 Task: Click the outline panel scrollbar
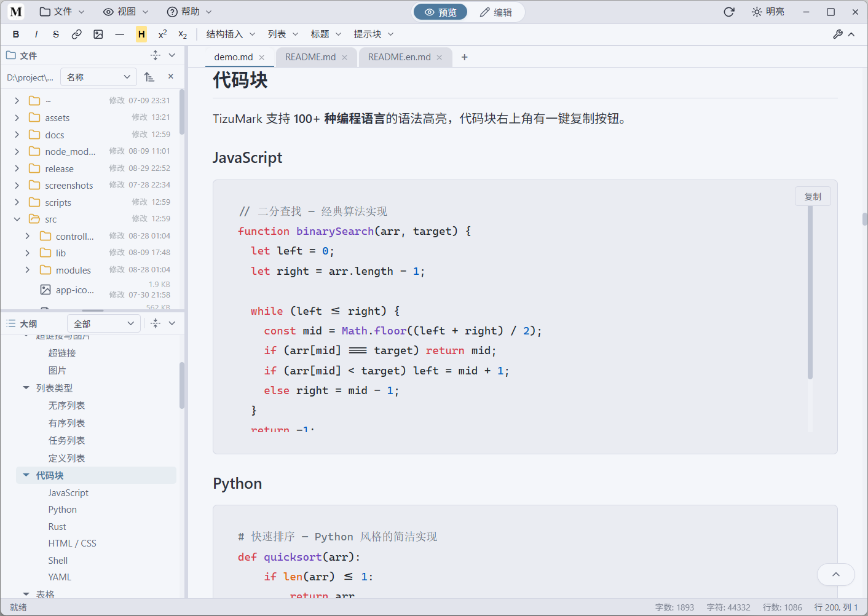coord(182,385)
